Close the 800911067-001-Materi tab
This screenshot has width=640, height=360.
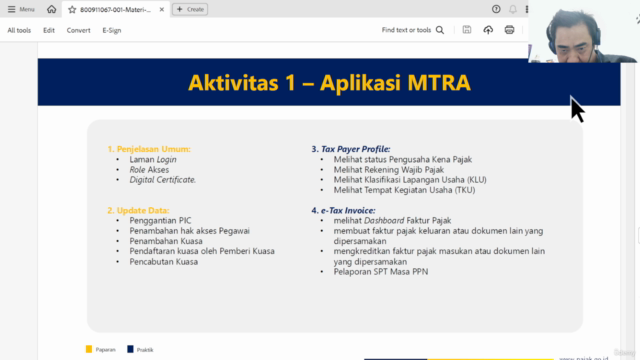(162, 9)
